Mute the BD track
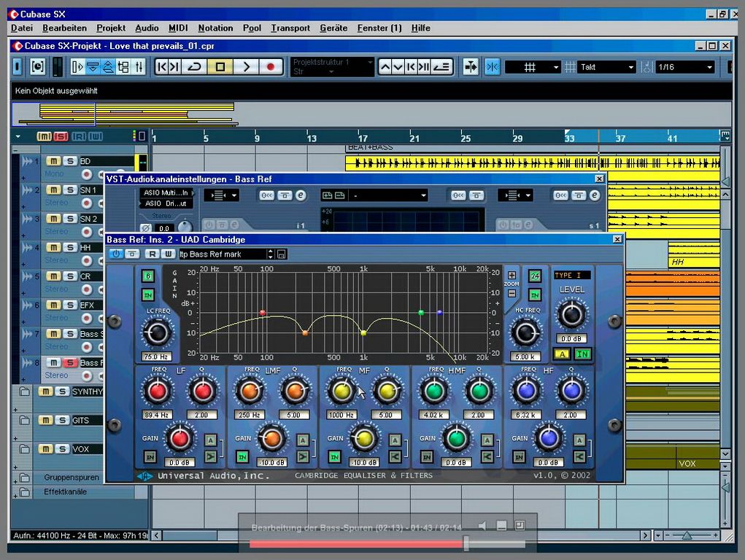Screen dimensions: 745x560 tap(54, 161)
